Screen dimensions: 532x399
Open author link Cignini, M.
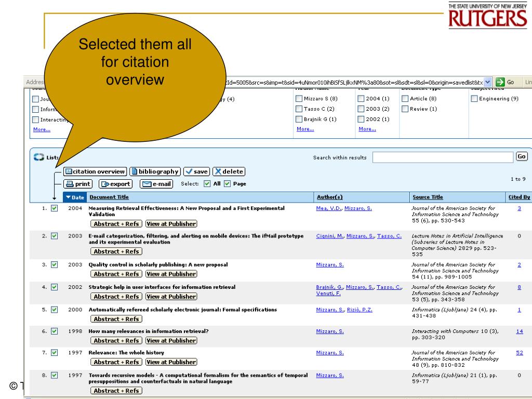click(x=329, y=236)
